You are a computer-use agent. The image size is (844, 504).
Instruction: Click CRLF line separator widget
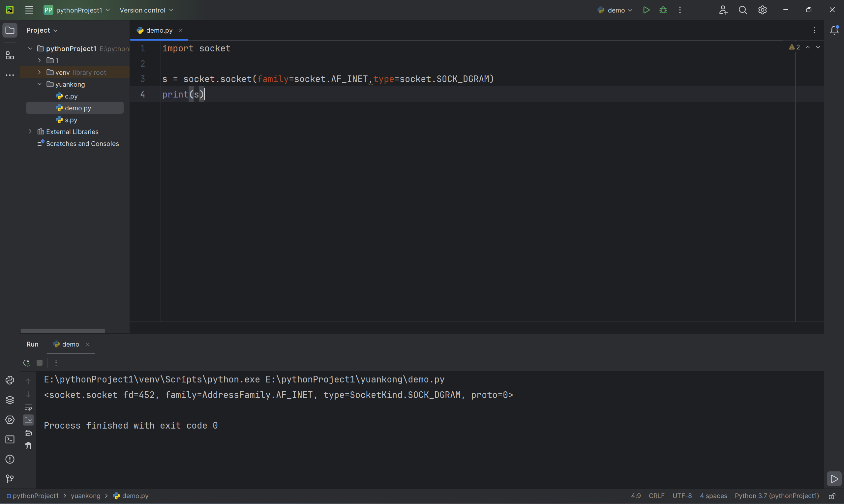point(656,496)
